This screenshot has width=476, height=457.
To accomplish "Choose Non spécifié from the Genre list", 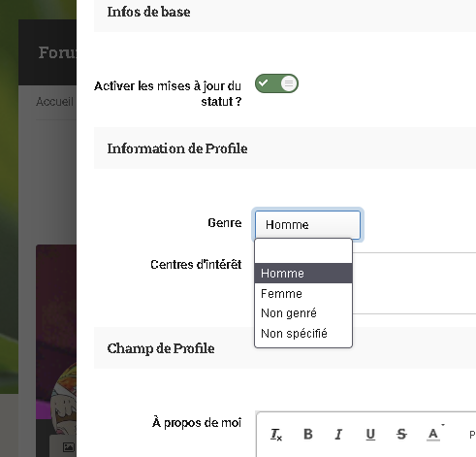I will tap(303, 333).
